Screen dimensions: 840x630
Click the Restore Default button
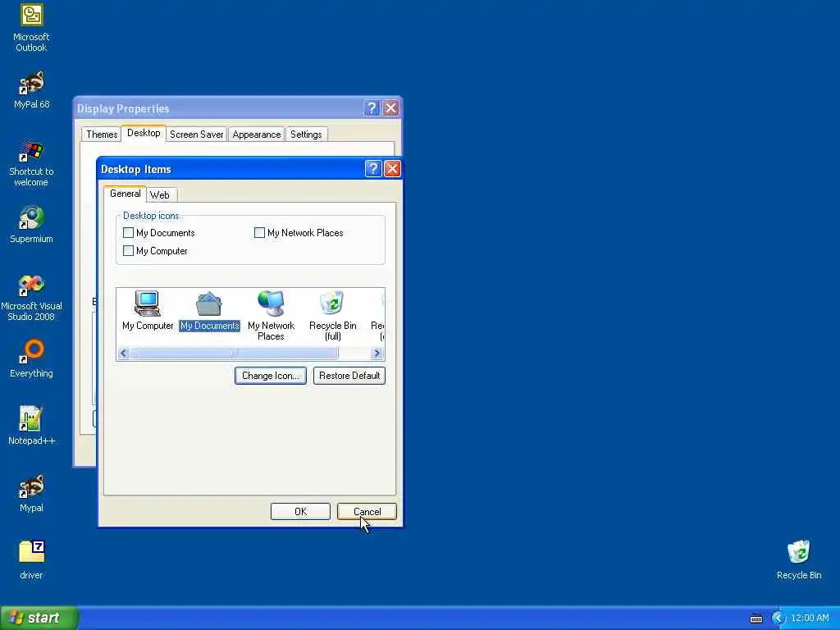[x=349, y=376]
